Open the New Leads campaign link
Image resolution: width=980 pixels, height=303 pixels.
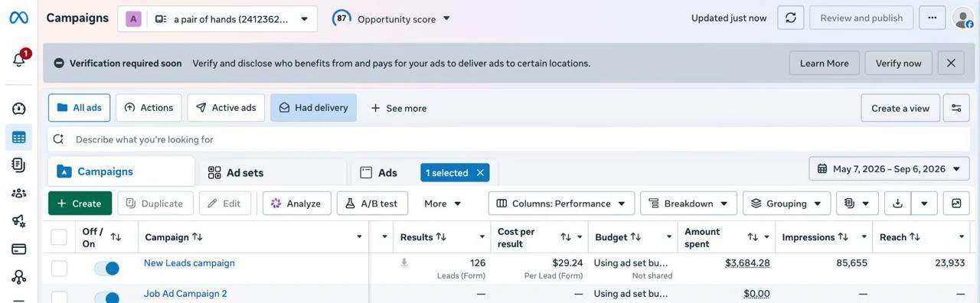point(189,263)
